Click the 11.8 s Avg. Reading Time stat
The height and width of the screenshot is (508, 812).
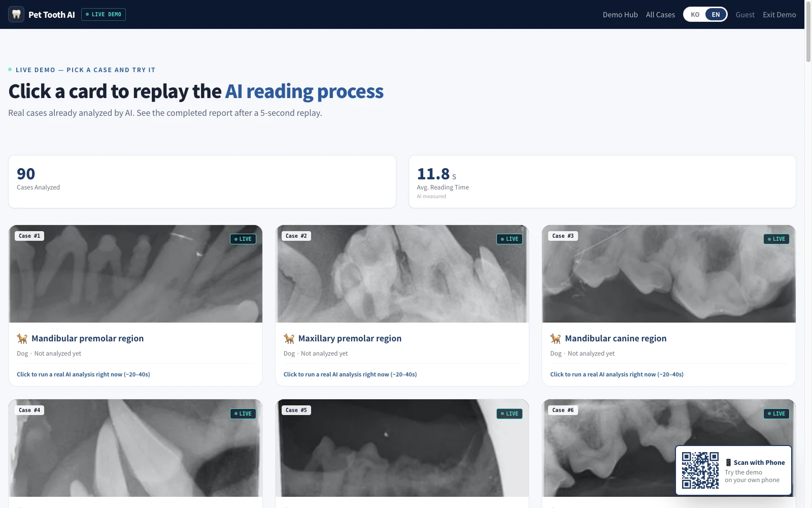click(x=602, y=181)
